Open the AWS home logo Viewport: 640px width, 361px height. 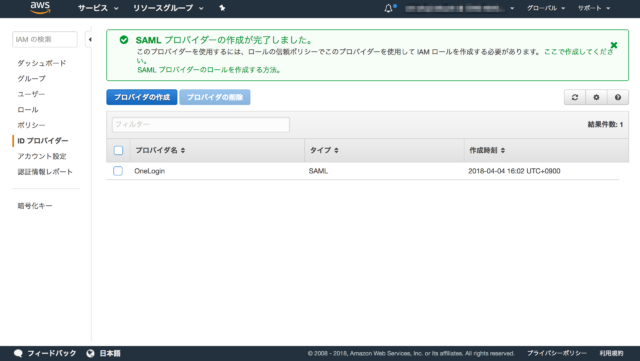click(x=40, y=7)
